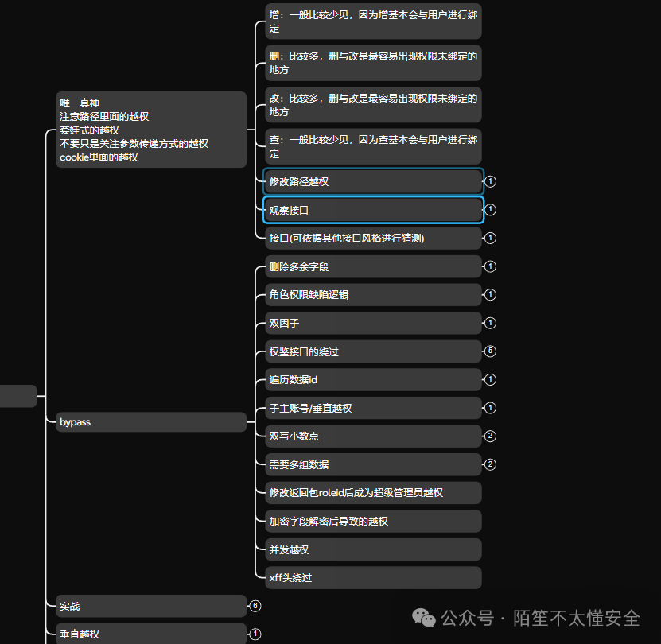Viewport: 661px width, 644px height.
Task: Expand the 双因子 branch badge
Action: [x=489, y=323]
